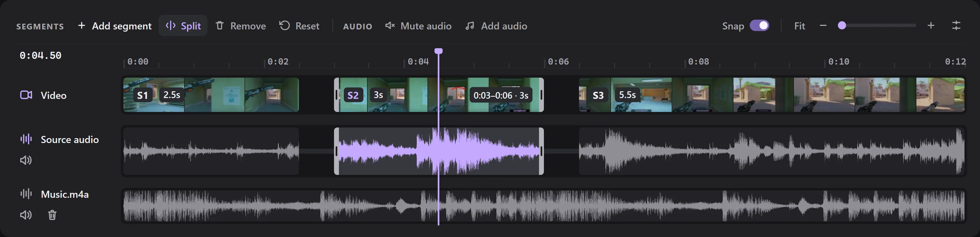Click the S3 '5.5s' duration label
980x237 pixels.
click(x=627, y=95)
